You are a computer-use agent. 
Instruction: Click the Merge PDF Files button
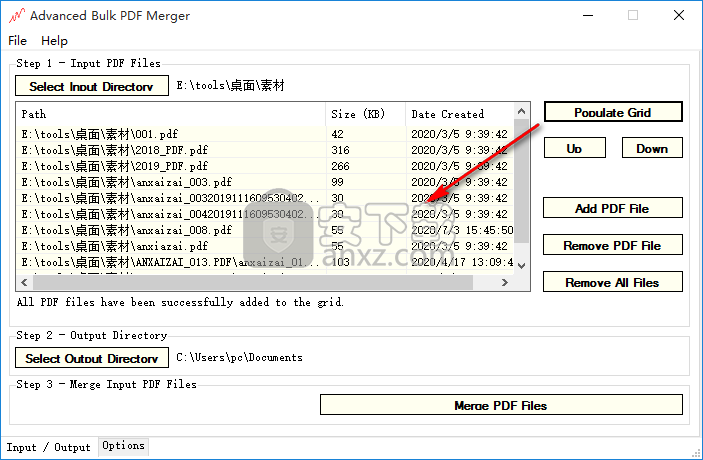pyautogui.click(x=501, y=405)
